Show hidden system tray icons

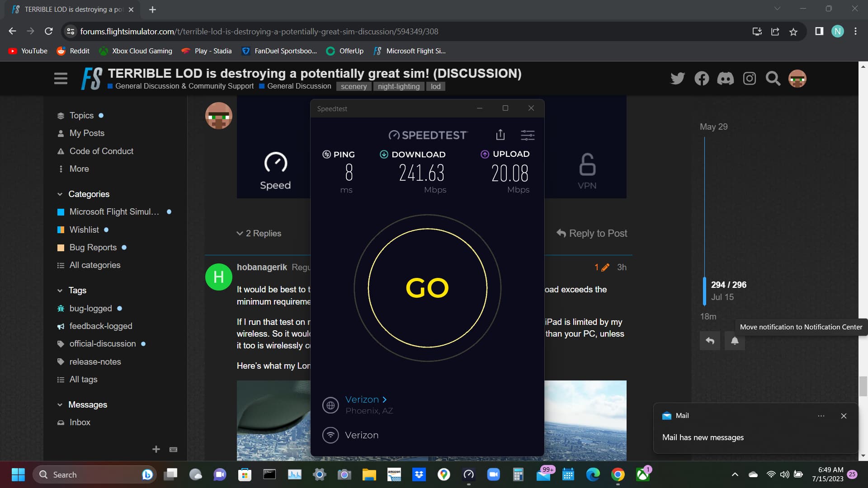tap(735, 474)
